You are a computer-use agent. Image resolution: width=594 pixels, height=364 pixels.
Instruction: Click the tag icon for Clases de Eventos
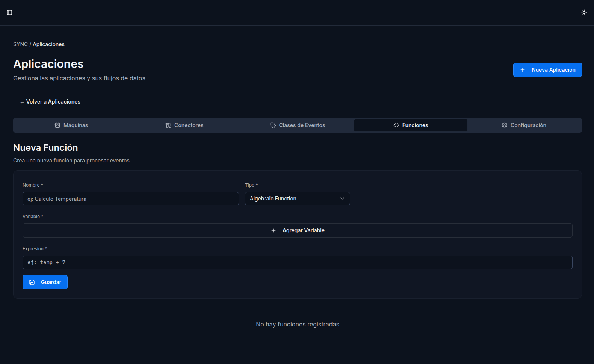(x=273, y=125)
